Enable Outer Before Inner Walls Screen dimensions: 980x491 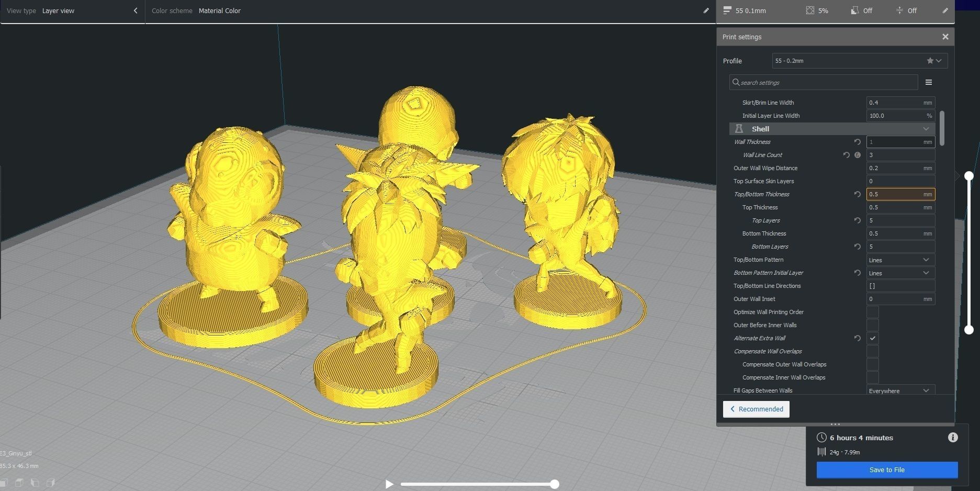[872, 325]
